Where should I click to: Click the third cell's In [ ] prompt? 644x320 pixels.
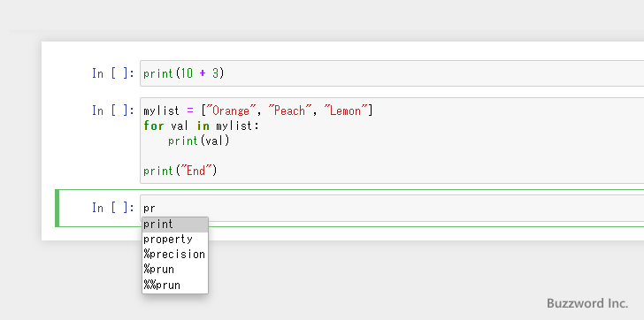[x=113, y=208]
